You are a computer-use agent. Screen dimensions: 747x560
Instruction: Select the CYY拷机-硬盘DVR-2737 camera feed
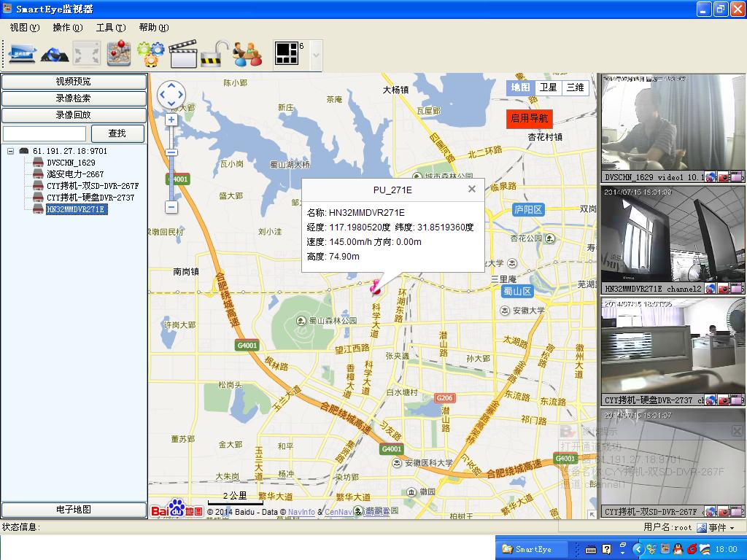click(x=672, y=346)
